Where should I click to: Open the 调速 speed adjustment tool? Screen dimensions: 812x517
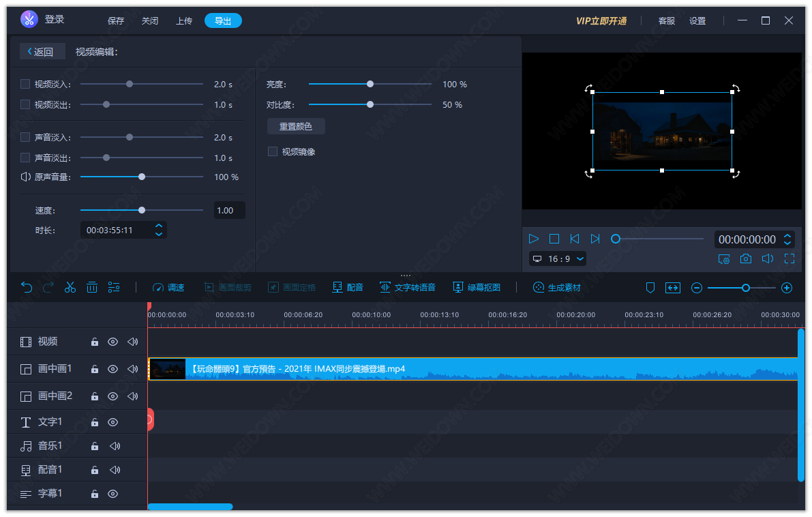(x=168, y=287)
